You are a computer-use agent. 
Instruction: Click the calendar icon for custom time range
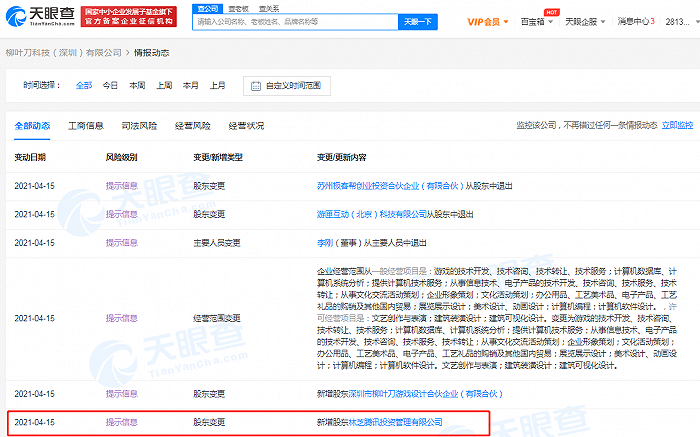pos(247,86)
